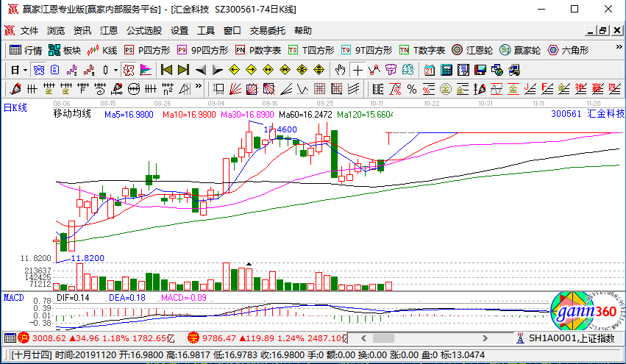Click the horizontal scrollbar left arrow
Screen dimensions: 626x364
[x=363, y=338]
